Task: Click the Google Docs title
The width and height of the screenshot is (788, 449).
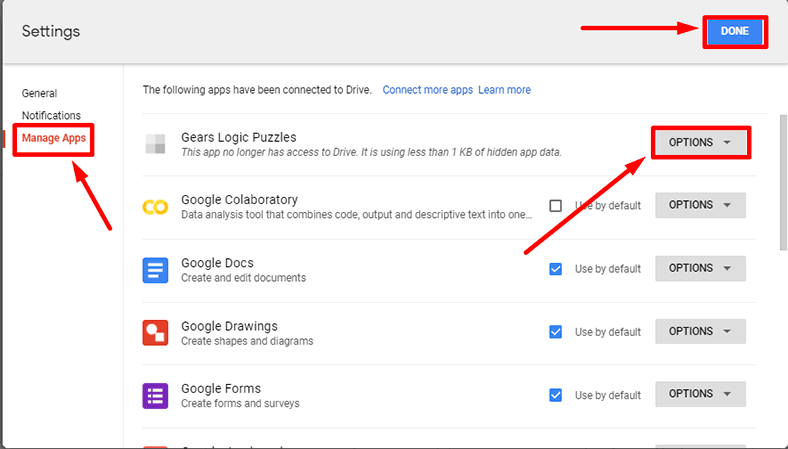Action: click(217, 263)
